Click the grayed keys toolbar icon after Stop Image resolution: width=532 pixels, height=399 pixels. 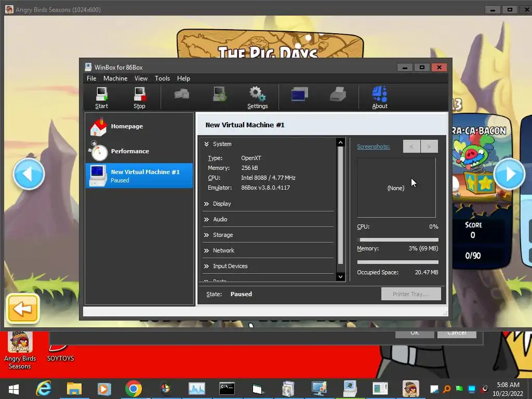click(x=182, y=94)
